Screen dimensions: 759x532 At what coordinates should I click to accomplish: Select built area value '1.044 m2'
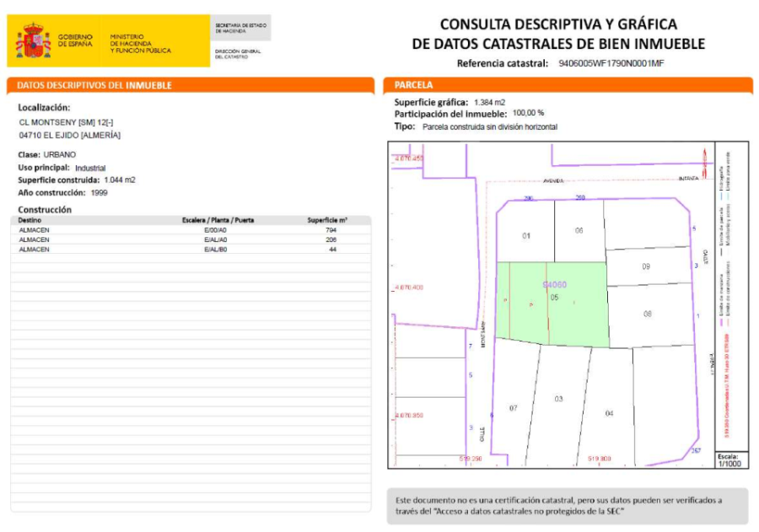pos(120,180)
